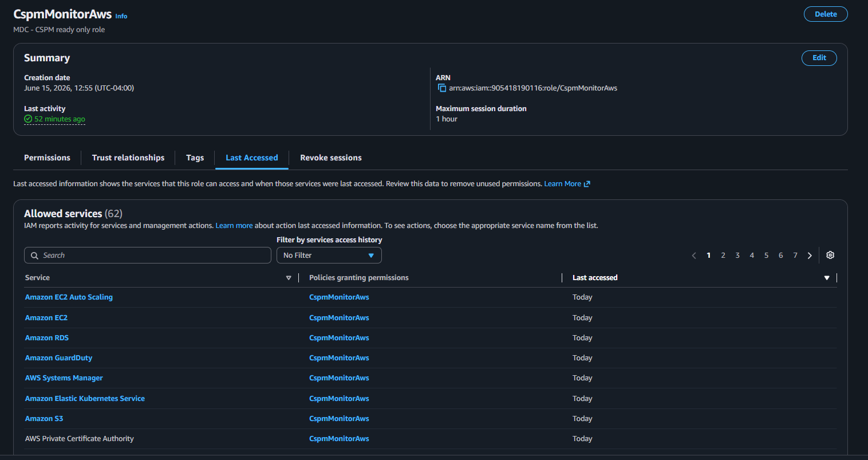Click the Policies granting permissions column header
The width and height of the screenshot is (868, 460).
[x=359, y=278]
